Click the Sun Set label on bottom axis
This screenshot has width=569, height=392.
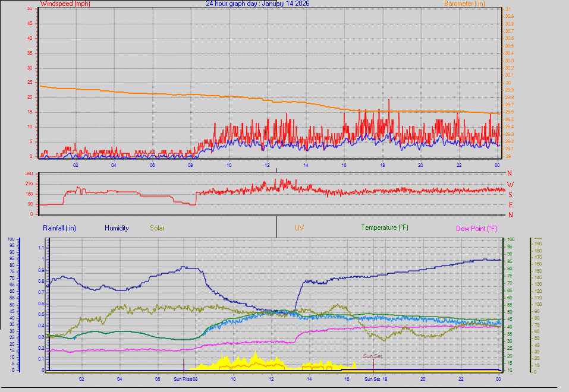coord(373,378)
